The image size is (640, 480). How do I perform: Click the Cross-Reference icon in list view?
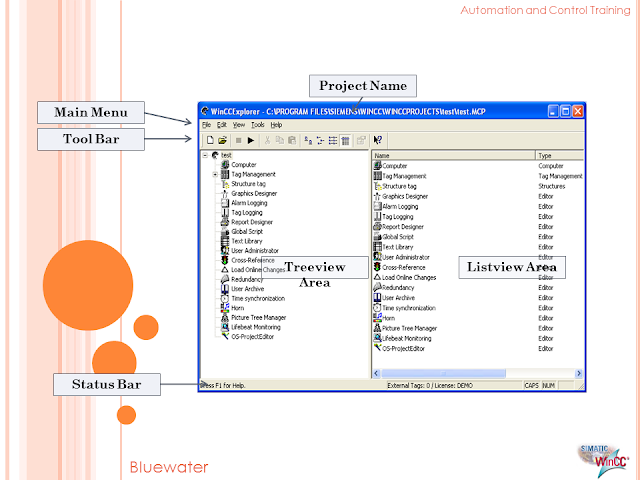point(378,267)
